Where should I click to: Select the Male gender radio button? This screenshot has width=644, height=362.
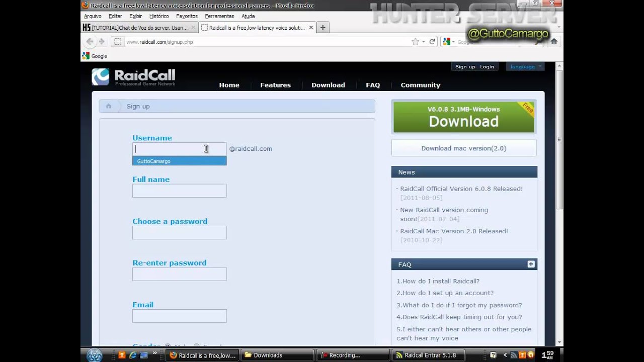coord(168,346)
